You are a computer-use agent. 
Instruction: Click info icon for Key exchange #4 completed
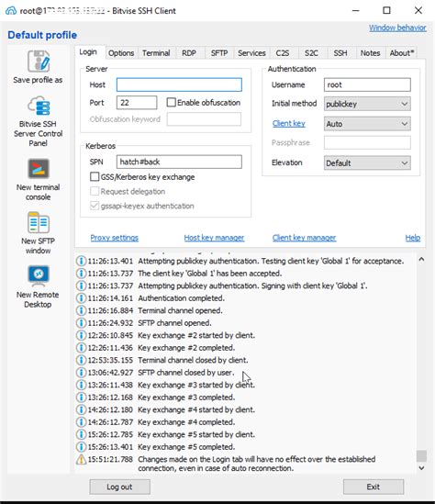coord(81,422)
